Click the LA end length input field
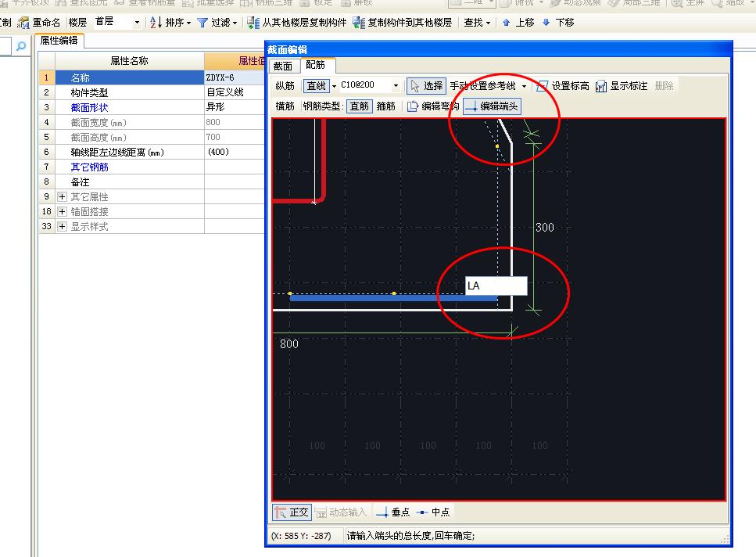 click(x=496, y=286)
